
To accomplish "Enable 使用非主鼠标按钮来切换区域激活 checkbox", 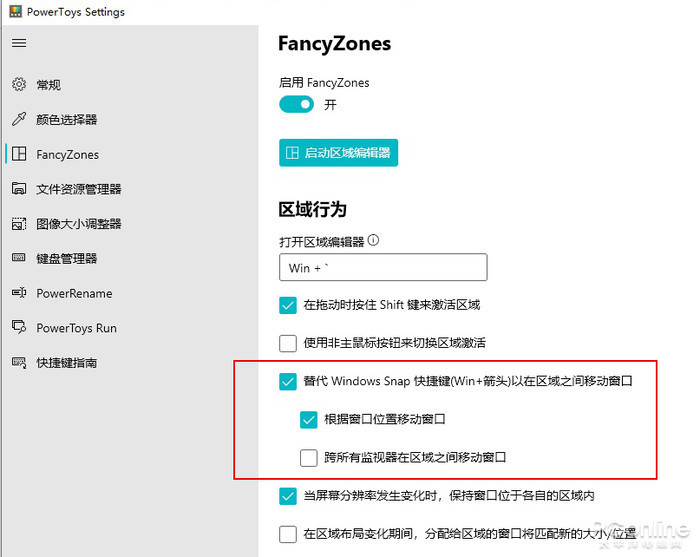I will [x=288, y=343].
